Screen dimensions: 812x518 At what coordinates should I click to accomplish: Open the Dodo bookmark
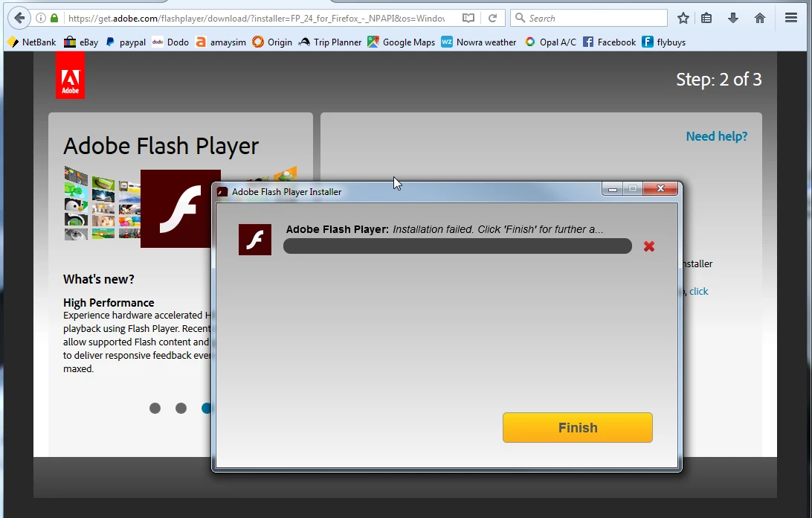pyautogui.click(x=171, y=42)
